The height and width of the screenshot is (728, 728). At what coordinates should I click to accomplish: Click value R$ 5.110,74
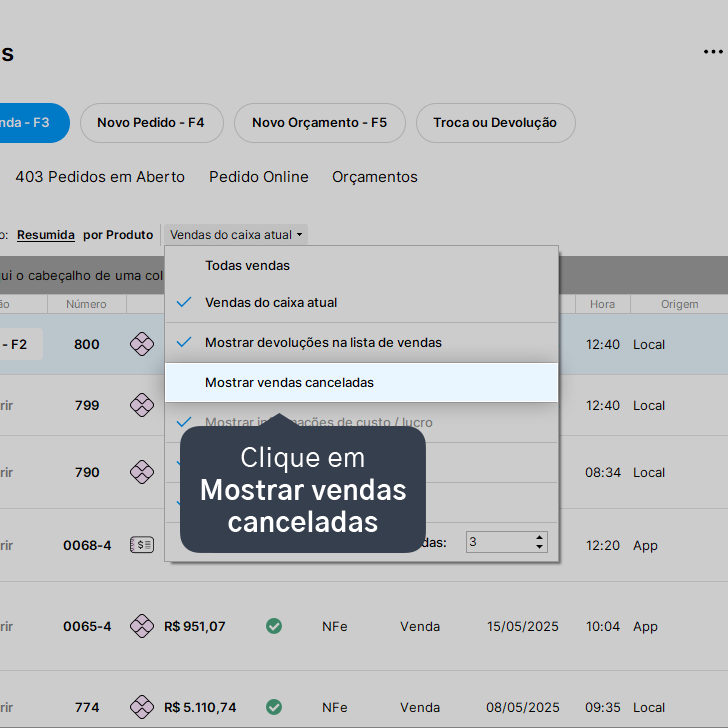[x=200, y=707]
